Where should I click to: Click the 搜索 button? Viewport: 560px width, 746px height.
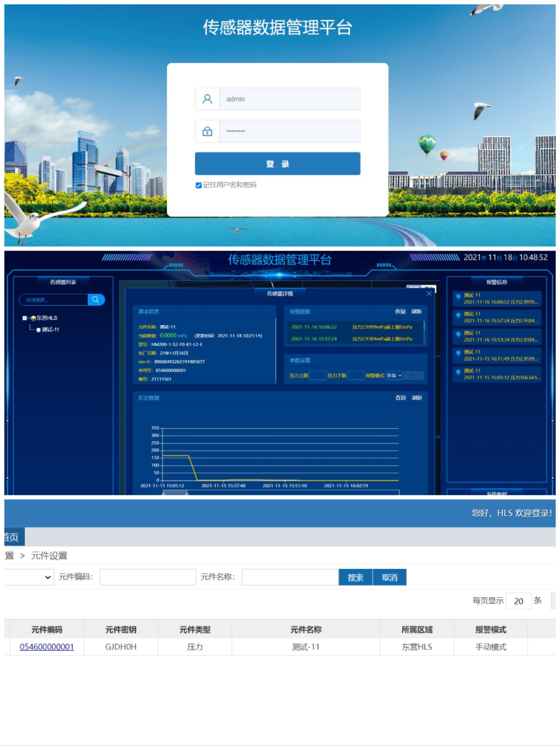pyautogui.click(x=355, y=577)
